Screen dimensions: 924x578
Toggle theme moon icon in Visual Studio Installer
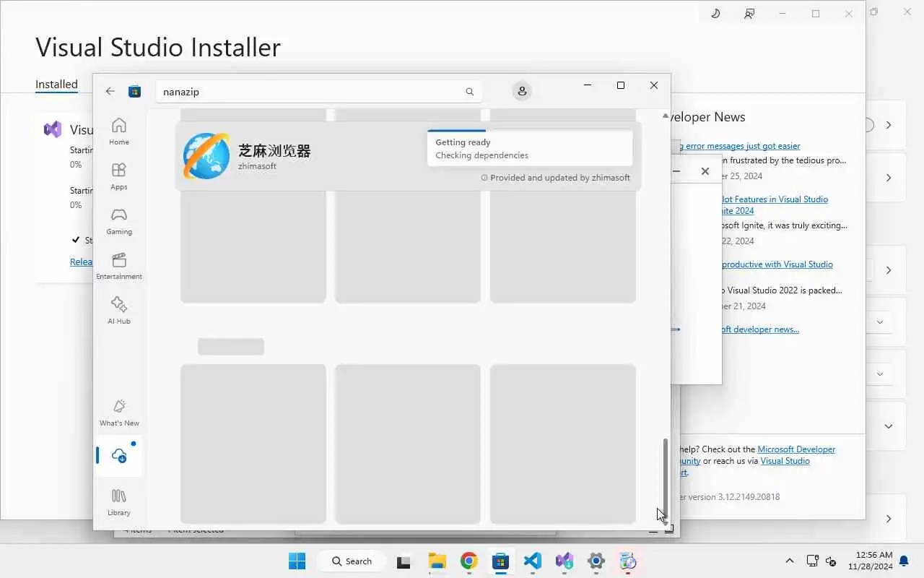pos(715,13)
